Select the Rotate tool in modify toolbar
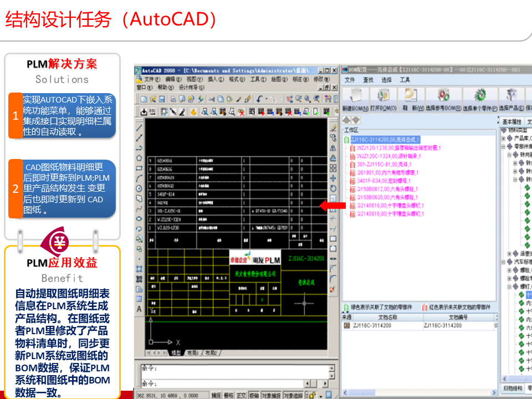The width and height of the screenshot is (532, 399). (x=333, y=188)
